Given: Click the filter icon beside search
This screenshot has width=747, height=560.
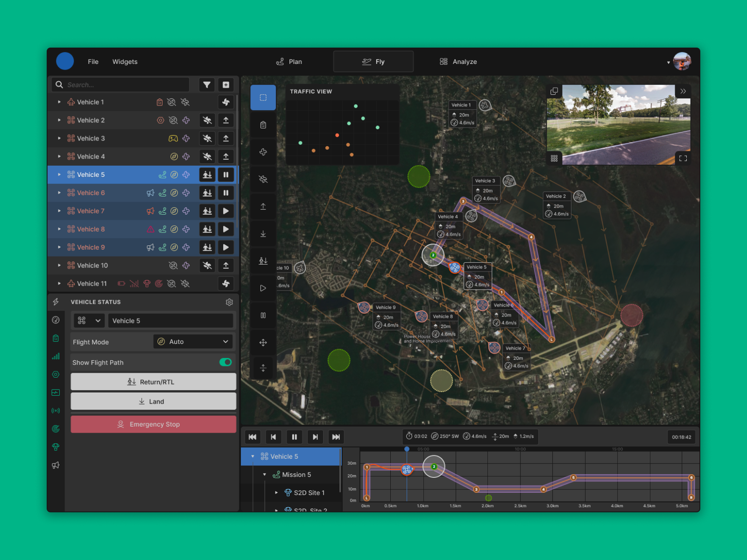Looking at the screenshot, I should pyautogui.click(x=207, y=85).
